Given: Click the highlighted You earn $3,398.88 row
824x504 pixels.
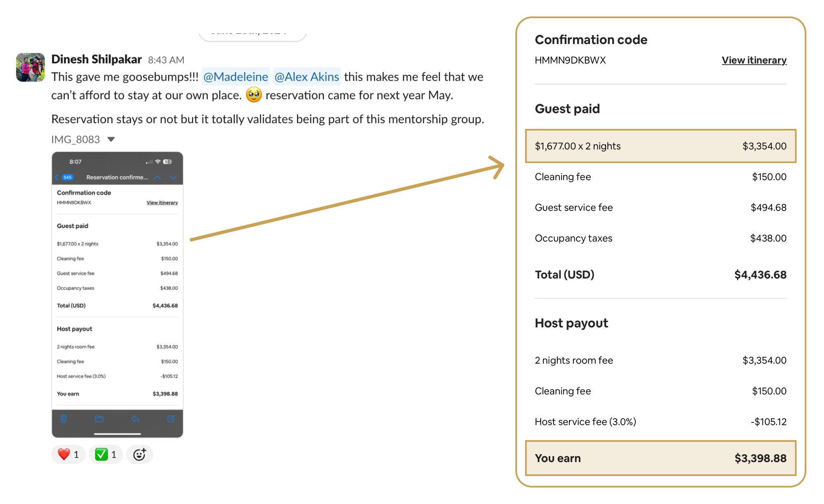Looking at the screenshot, I should pyautogui.click(x=660, y=458).
